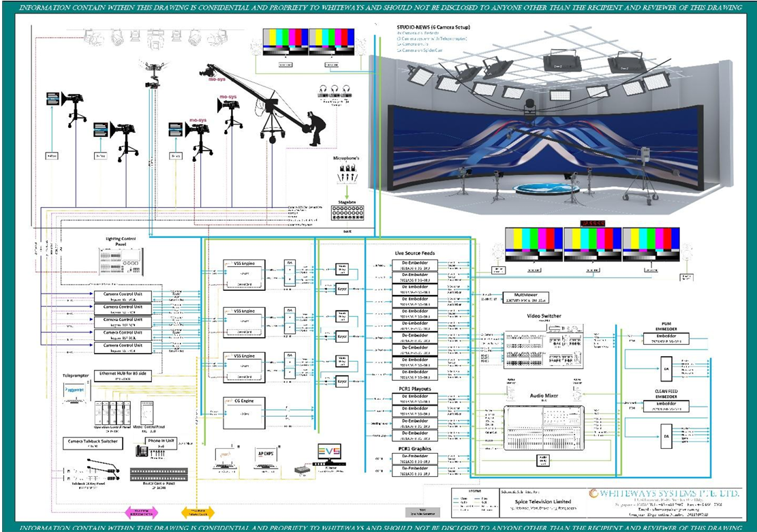This screenshot has width=757, height=532.
Task: Select the three headphones icon
Action: (x=334, y=92)
